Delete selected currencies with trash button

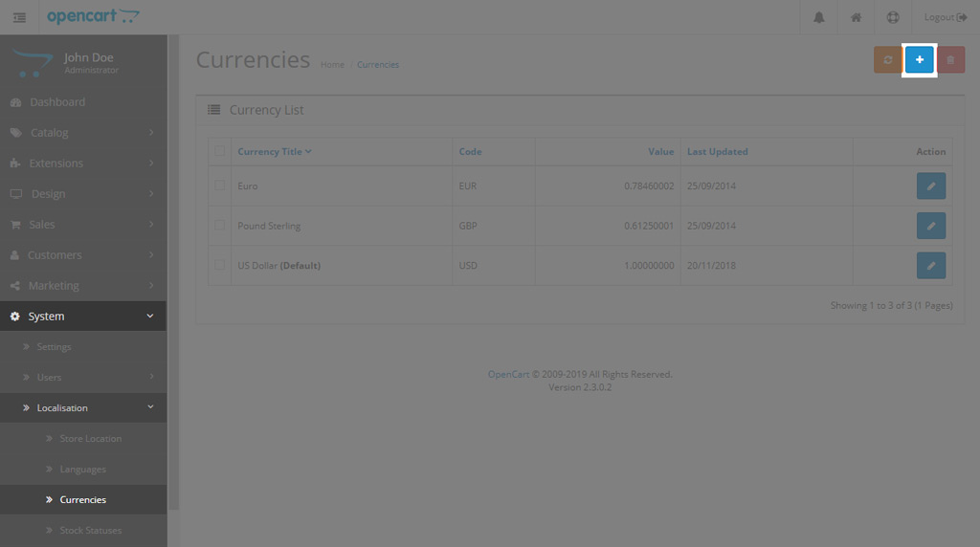tap(950, 60)
